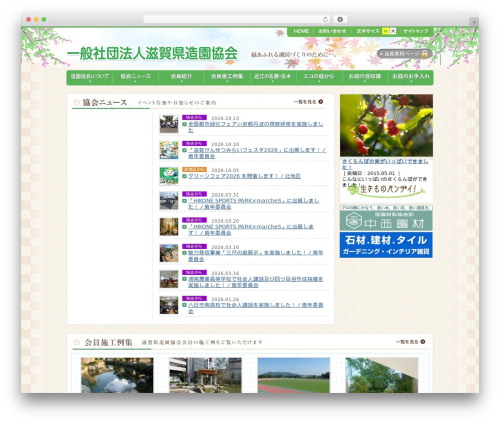Open 2026.03.31 HIKONE SPORTS PARK news link
Screen dimensions: 500x423
tap(253, 204)
